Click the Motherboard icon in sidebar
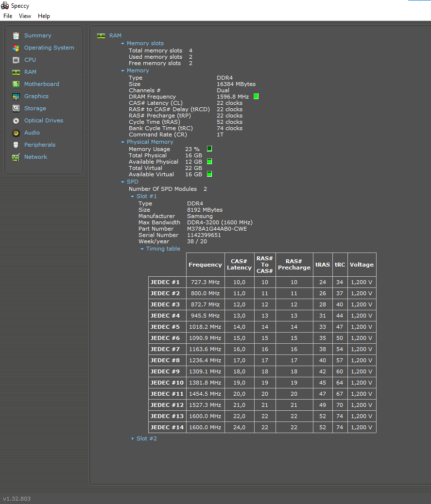This screenshot has width=431, height=504. [16, 84]
